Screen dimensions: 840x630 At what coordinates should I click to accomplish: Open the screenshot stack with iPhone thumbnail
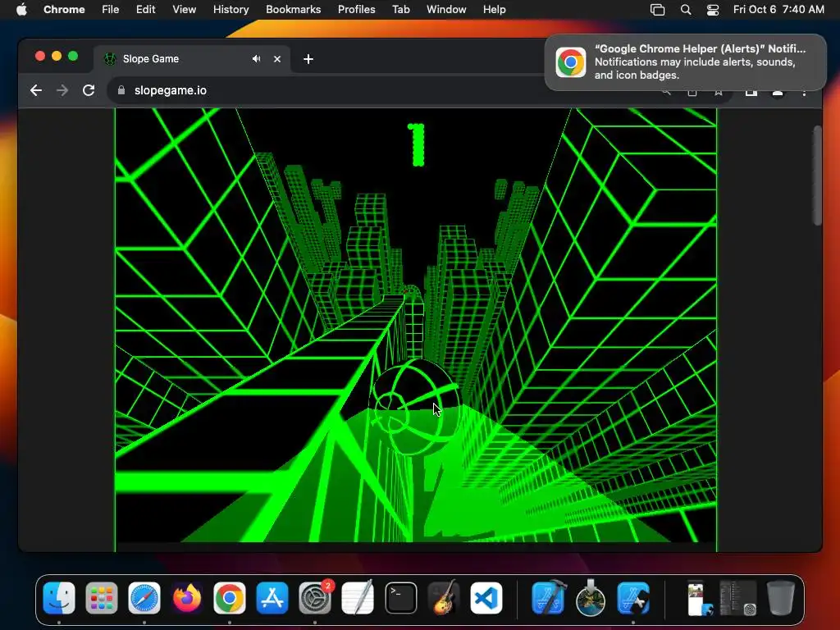699,598
